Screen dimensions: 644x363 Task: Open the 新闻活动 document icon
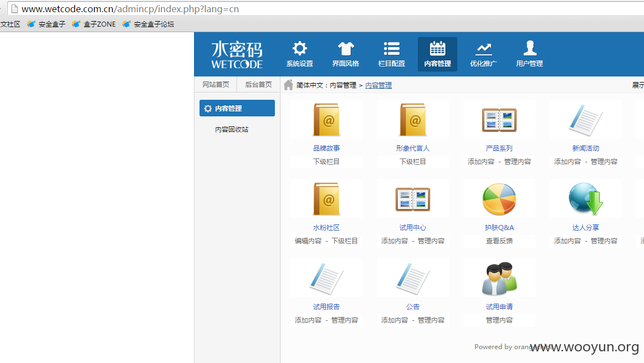click(586, 120)
